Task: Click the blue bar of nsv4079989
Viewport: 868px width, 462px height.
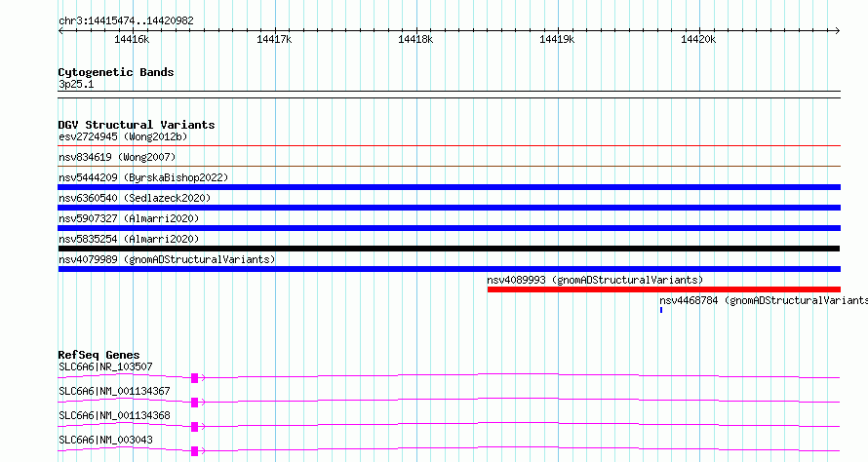Action: coord(450,269)
